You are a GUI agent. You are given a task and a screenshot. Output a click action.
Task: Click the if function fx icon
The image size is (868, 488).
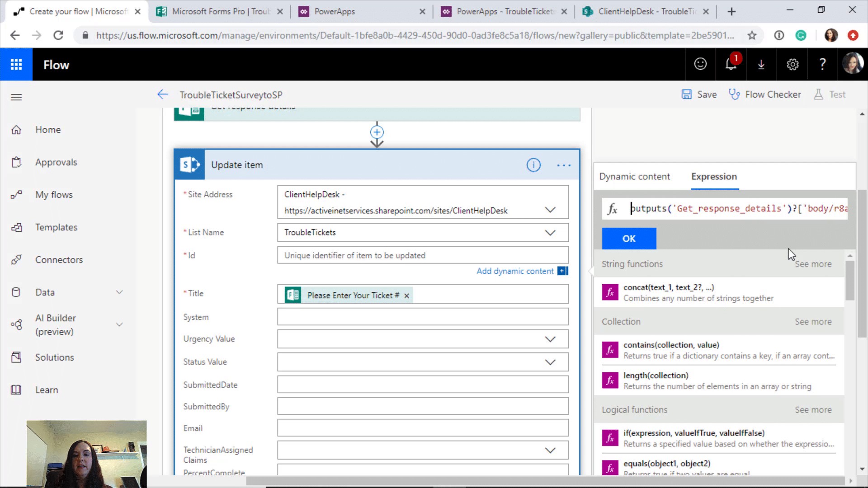[610, 438]
